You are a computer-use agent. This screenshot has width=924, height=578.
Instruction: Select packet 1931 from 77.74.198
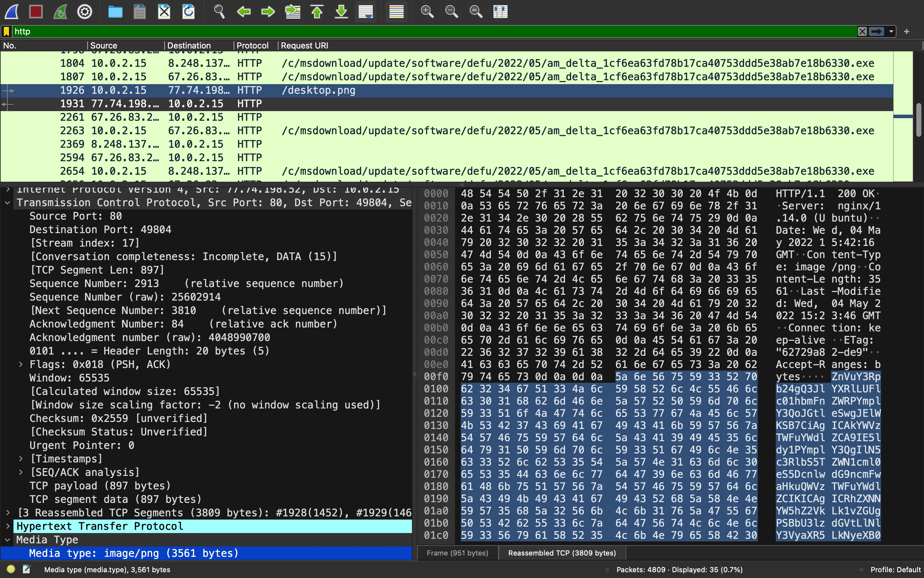[x=447, y=104]
